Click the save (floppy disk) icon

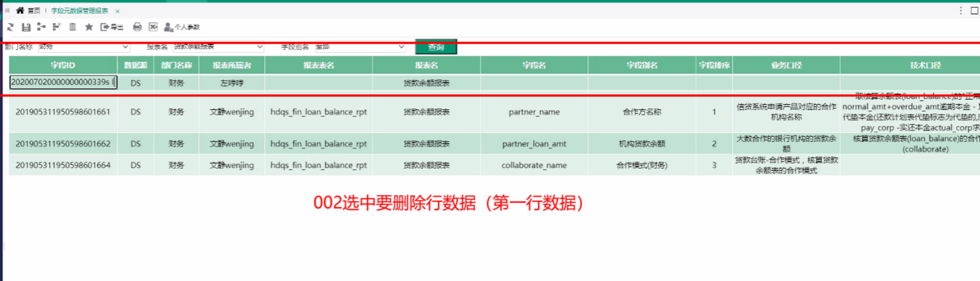pos(26,27)
